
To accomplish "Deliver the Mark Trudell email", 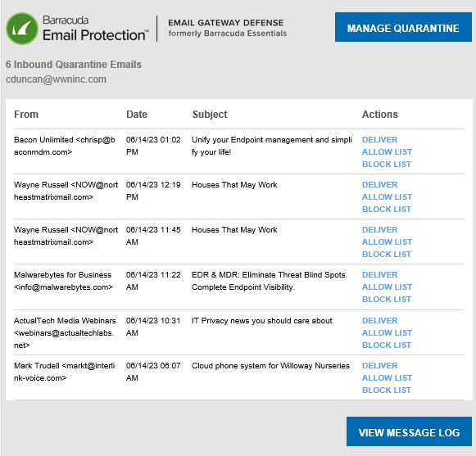I will point(379,366).
